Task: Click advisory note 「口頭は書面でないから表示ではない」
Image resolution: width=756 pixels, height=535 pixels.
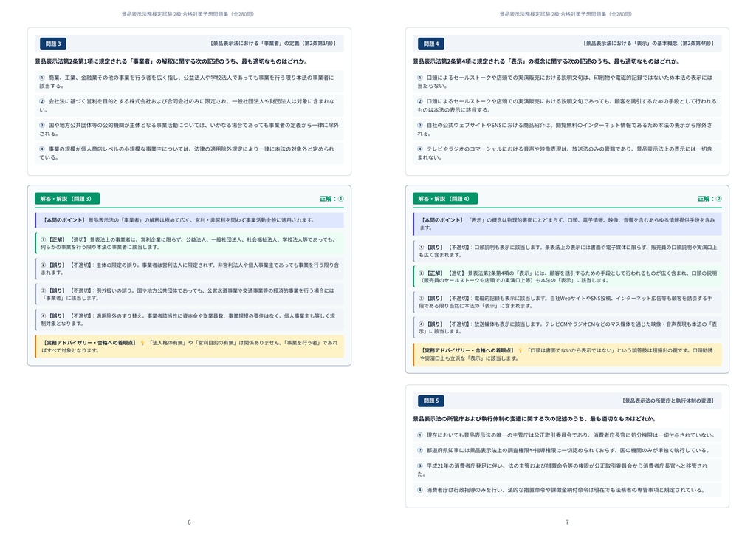Action: point(567,354)
